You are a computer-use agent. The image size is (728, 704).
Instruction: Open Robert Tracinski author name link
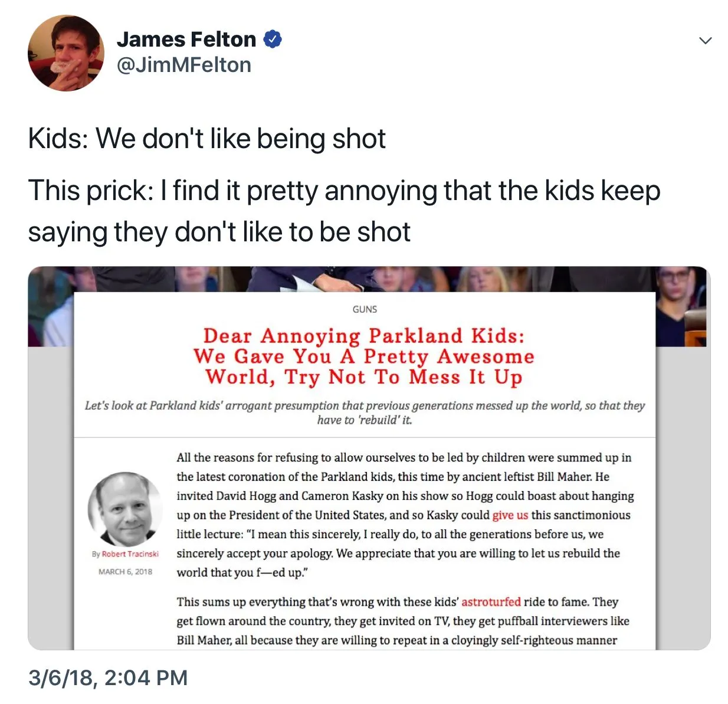pyautogui.click(x=130, y=554)
